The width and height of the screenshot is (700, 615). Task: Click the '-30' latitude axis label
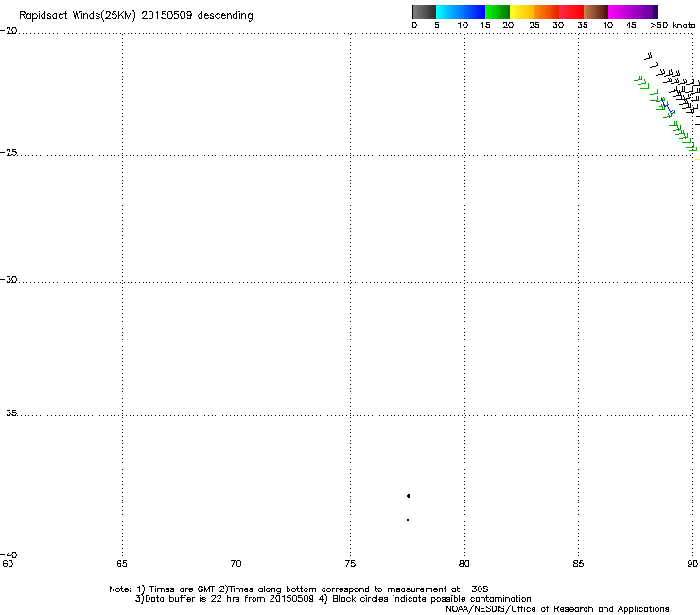click(x=9, y=279)
